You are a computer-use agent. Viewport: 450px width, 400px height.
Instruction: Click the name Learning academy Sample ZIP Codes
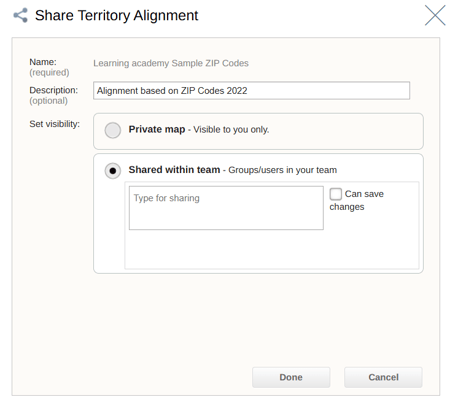[x=171, y=63]
